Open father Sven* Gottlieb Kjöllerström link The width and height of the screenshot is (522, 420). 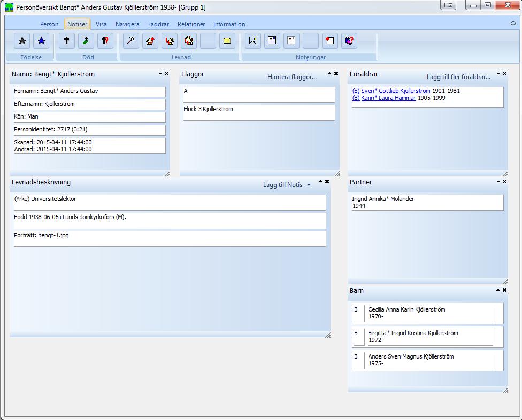(395, 91)
